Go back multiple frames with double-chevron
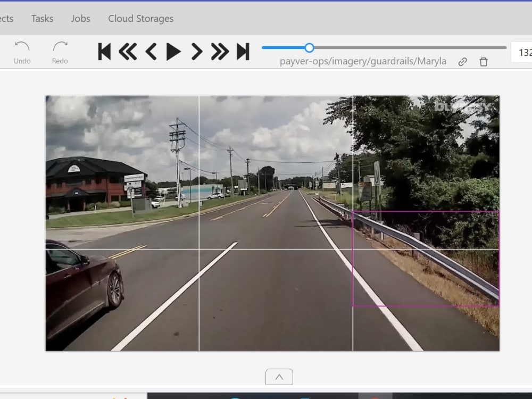 [x=128, y=52]
